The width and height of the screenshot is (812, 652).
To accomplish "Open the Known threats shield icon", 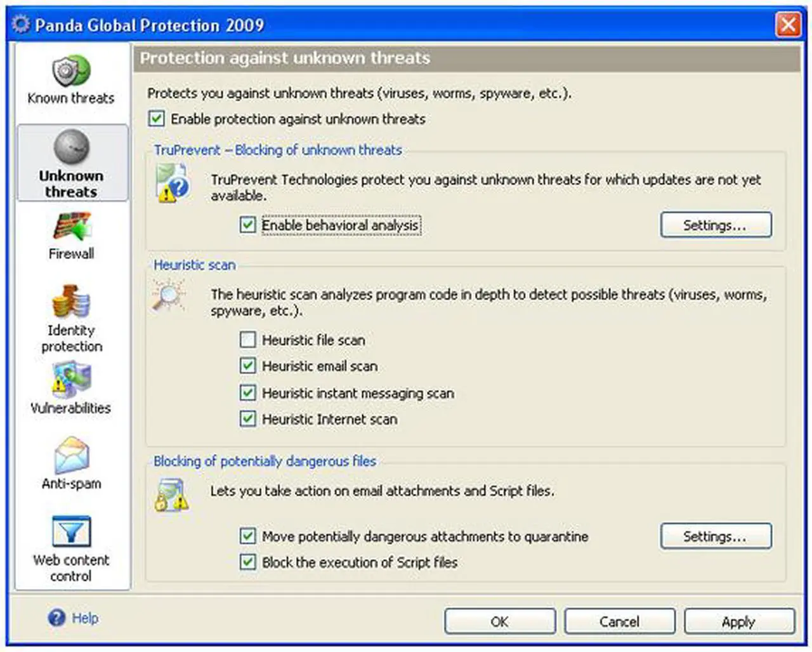I will [x=72, y=70].
